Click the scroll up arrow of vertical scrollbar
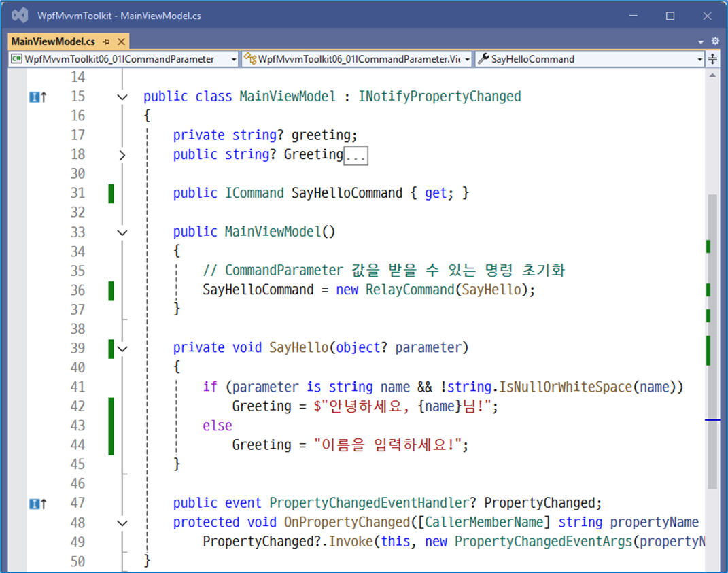Viewport: 728px width, 573px height. [712, 75]
